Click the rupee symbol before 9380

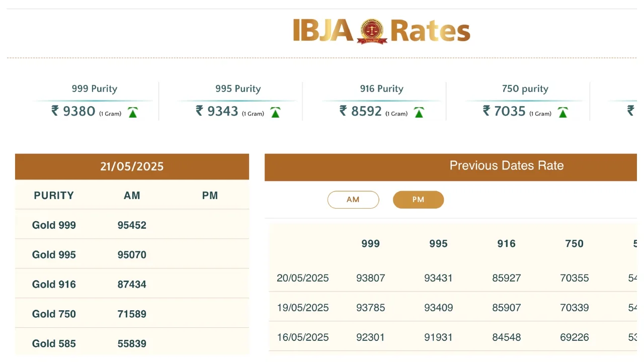click(x=55, y=111)
